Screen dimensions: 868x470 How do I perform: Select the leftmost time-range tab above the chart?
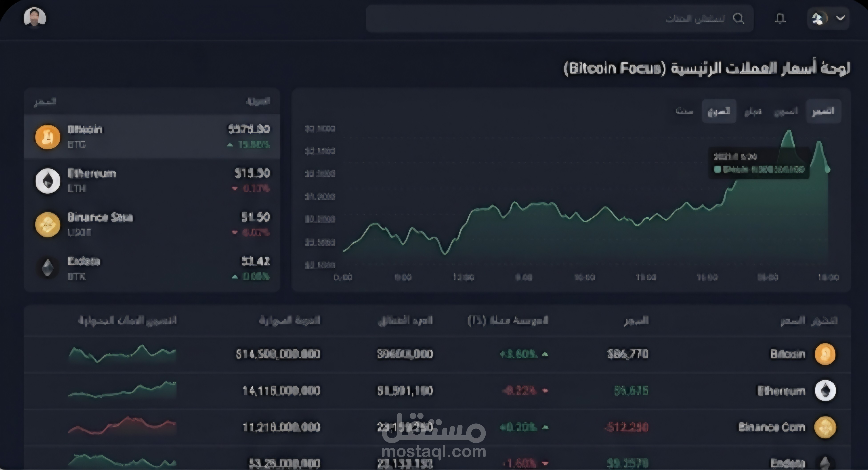684,111
